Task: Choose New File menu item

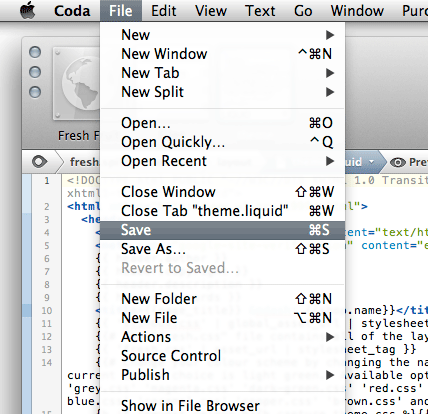Action: click(222, 318)
